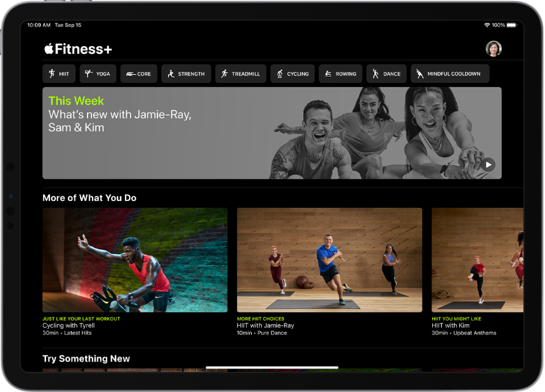Select the Mindful Cooldown category
The width and height of the screenshot is (545, 392).
click(450, 74)
